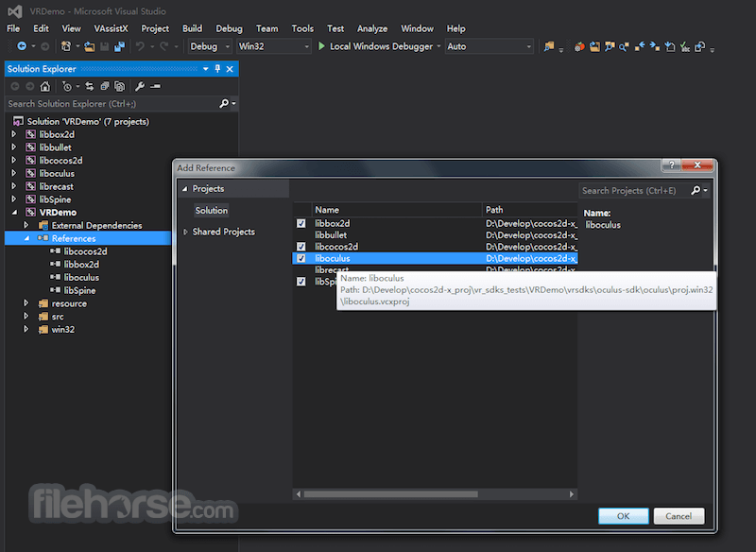Select the src folder in Solution Explorer
756x552 pixels.
point(58,317)
